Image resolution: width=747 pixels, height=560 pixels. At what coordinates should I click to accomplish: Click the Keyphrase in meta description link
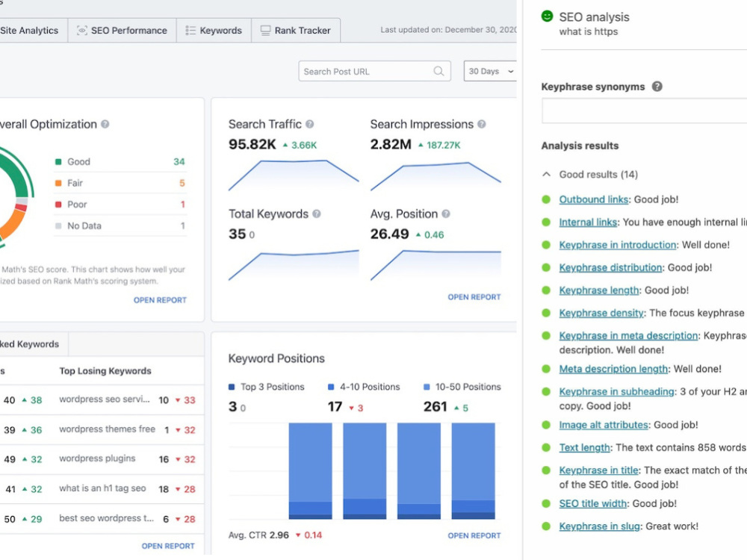pos(628,336)
